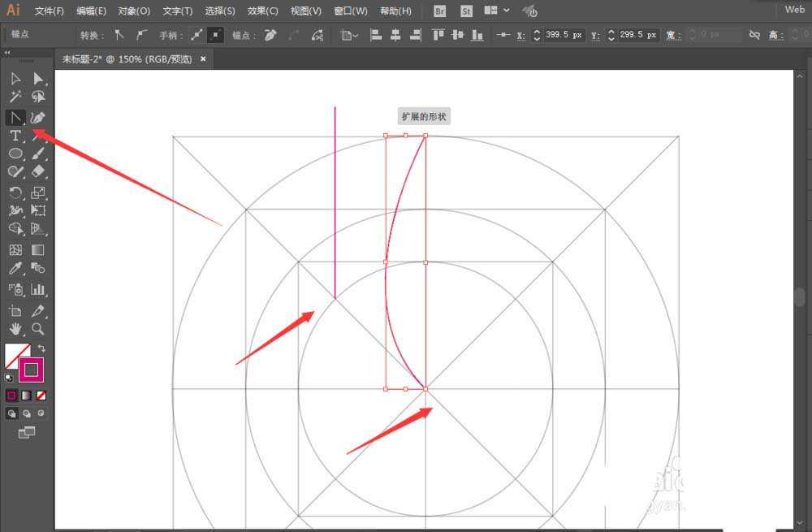Set paint mode to Gradient
The width and height of the screenshot is (812, 532).
(x=27, y=396)
